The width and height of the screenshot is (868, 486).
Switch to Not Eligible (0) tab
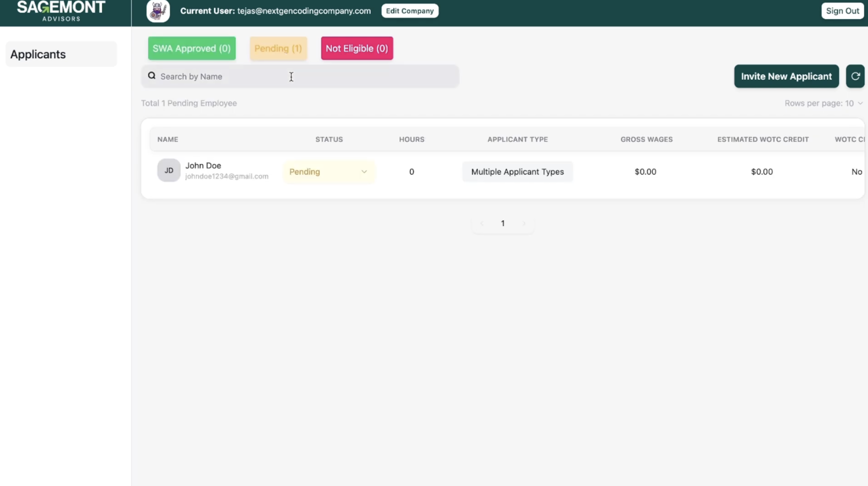[x=357, y=49]
